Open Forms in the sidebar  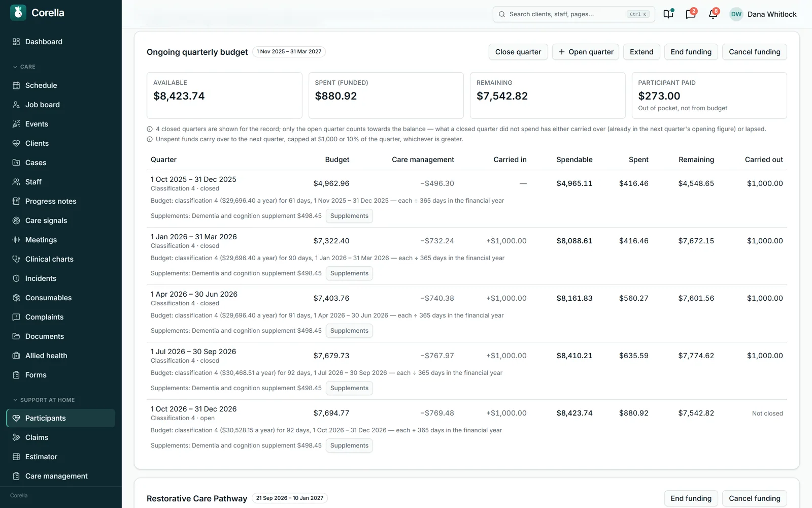[x=60, y=375]
